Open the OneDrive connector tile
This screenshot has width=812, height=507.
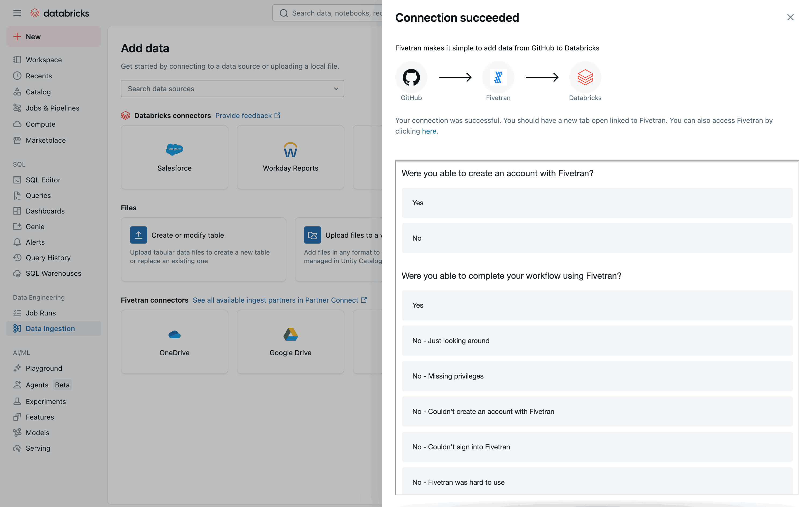pos(174,341)
